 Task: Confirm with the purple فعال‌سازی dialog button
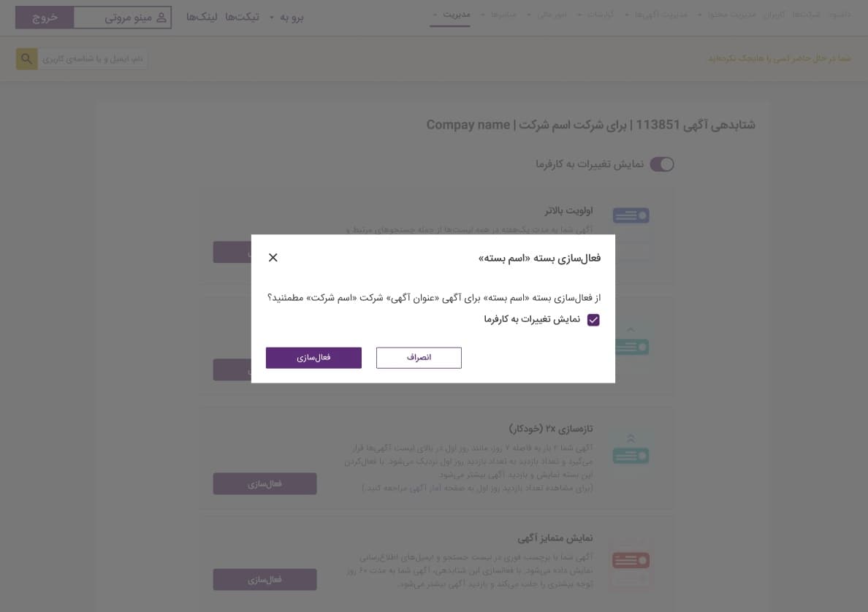(313, 358)
